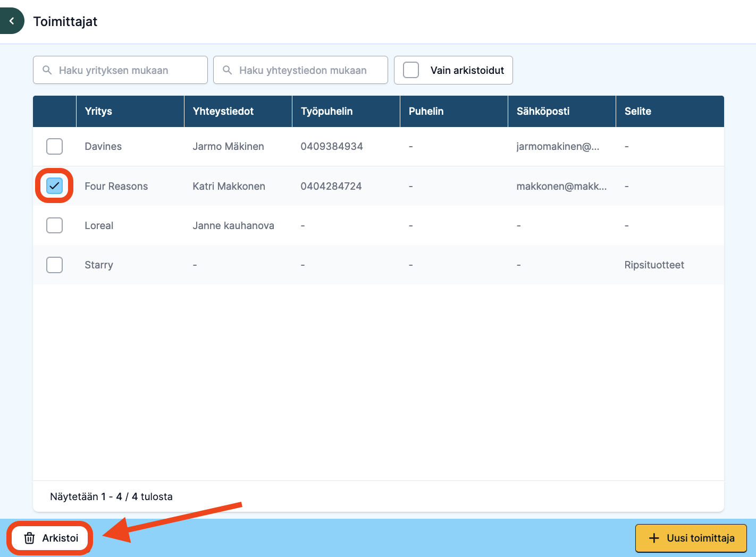Click the Toimittajat page title
The image size is (756, 557).
point(65,21)
